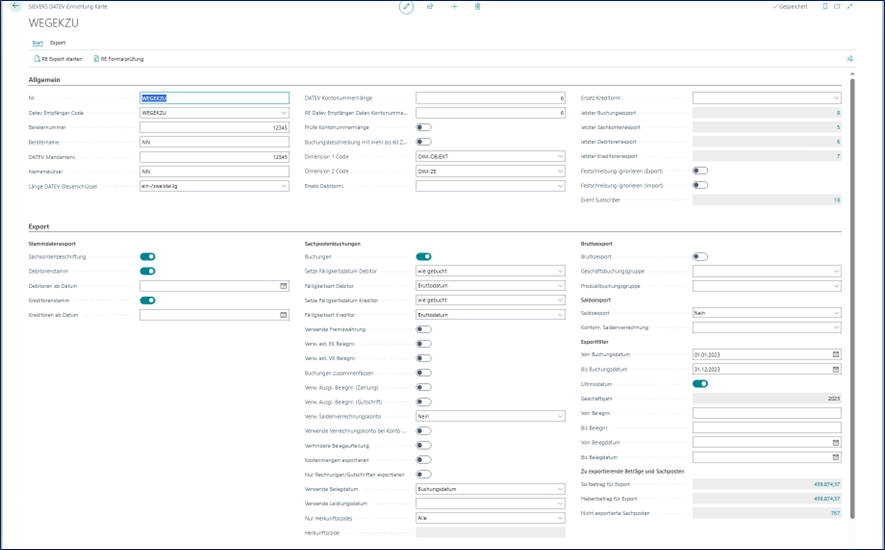Click the plus icon to create new
Screen dimensions: 885x550
tap(454, 6)
